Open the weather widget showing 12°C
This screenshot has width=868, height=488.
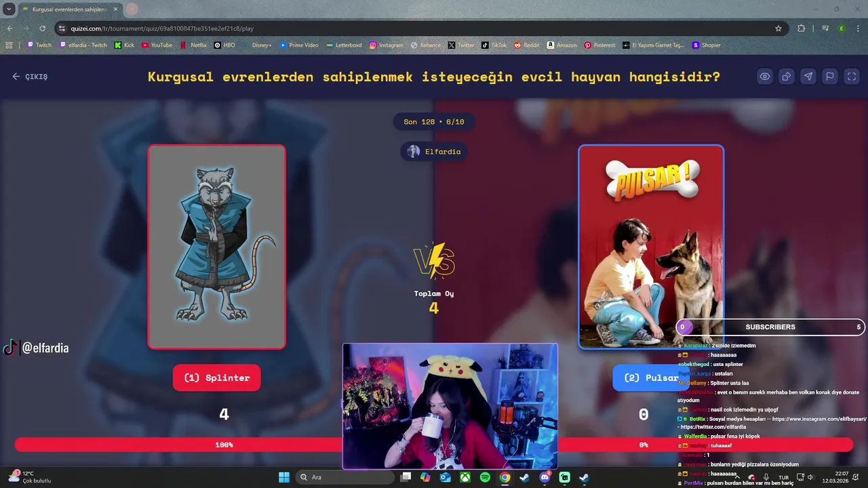[x=30, y=477]
